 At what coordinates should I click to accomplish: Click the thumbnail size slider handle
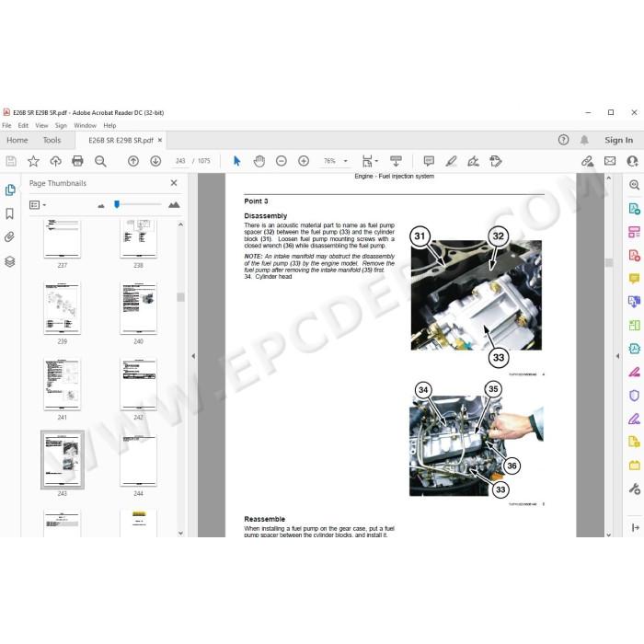pyautogui.click(x=117, y=204)
